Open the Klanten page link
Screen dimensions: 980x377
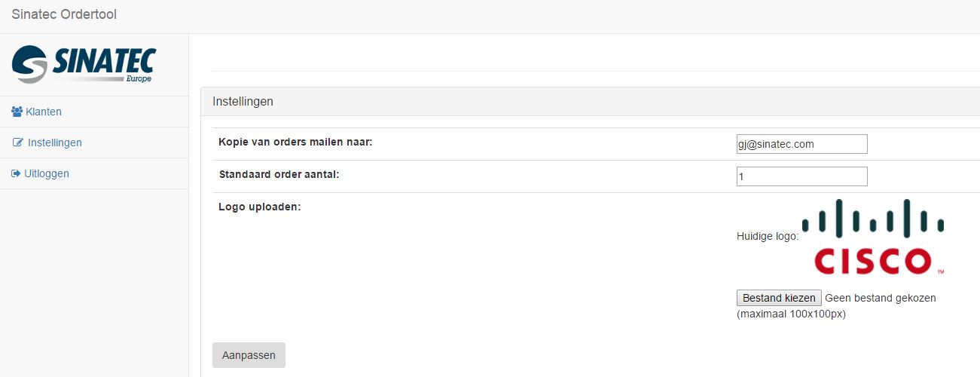(44, 112)
